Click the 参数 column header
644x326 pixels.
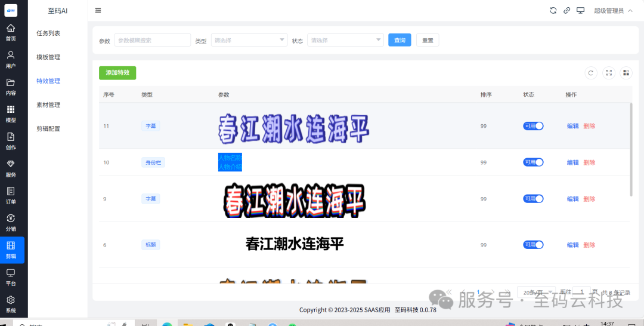coord(224,94)
